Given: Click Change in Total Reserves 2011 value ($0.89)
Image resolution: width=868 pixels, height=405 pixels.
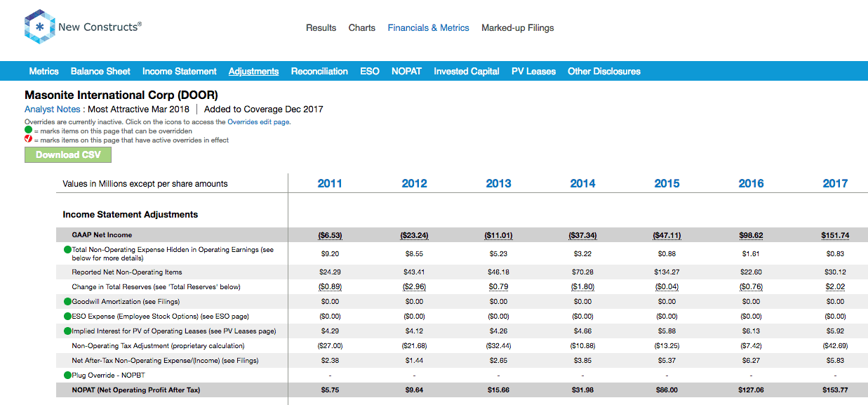Looking at the screenshot, I should coord(330,287).
